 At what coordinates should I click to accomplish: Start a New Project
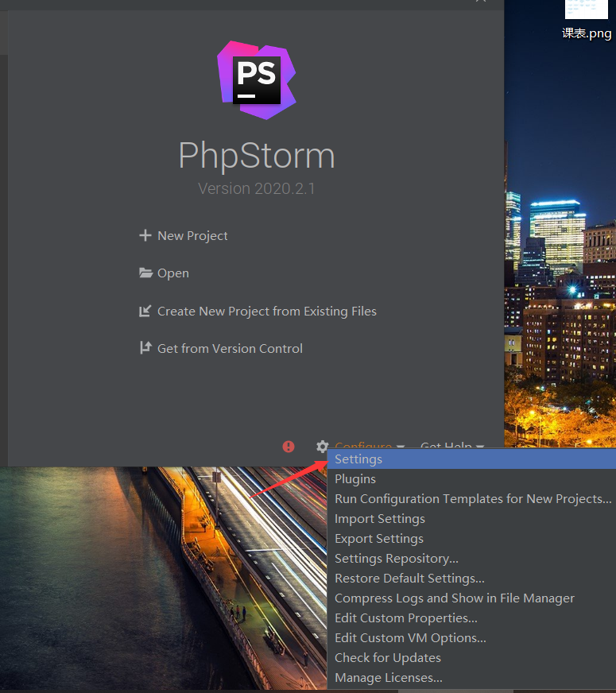(192, 236)
